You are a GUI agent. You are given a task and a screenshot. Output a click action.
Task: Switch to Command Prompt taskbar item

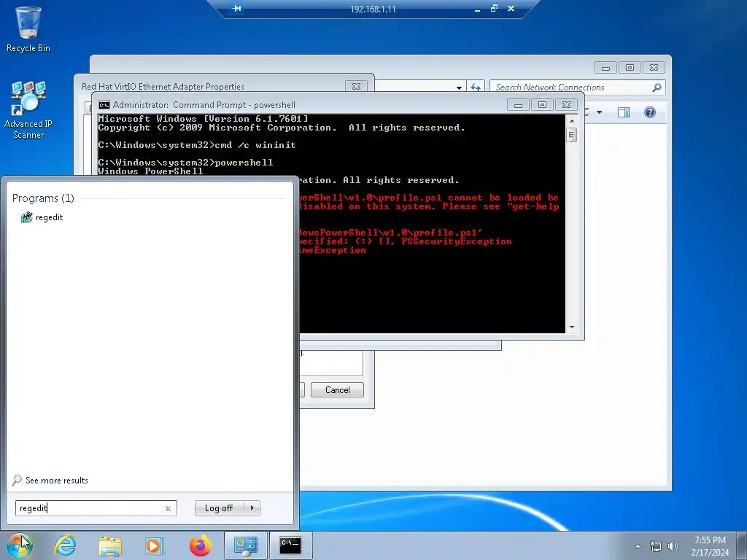pos(290,545)
